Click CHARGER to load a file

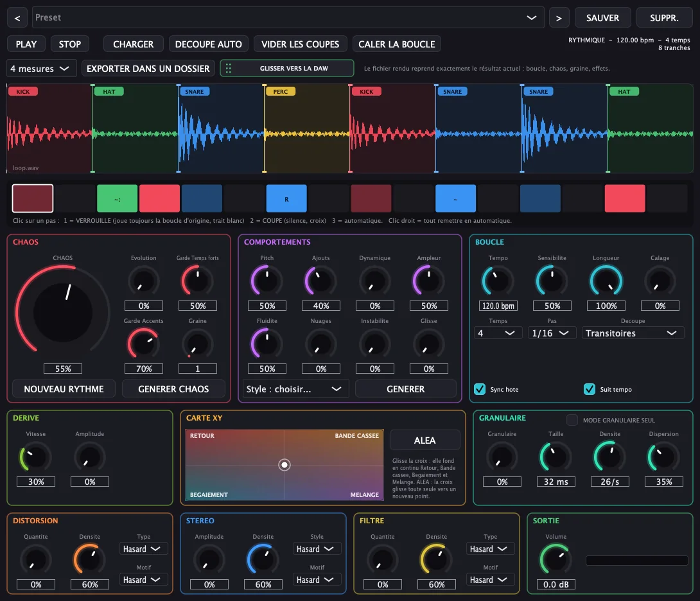tap(133, 44)
